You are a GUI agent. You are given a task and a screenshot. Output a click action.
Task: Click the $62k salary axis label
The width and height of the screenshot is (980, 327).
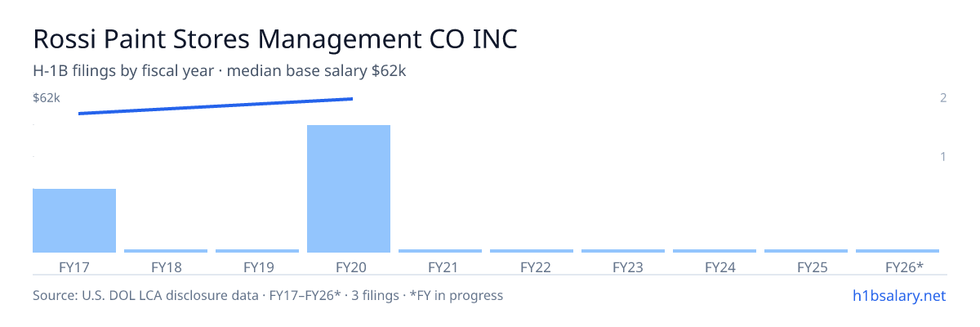point(47,98)
